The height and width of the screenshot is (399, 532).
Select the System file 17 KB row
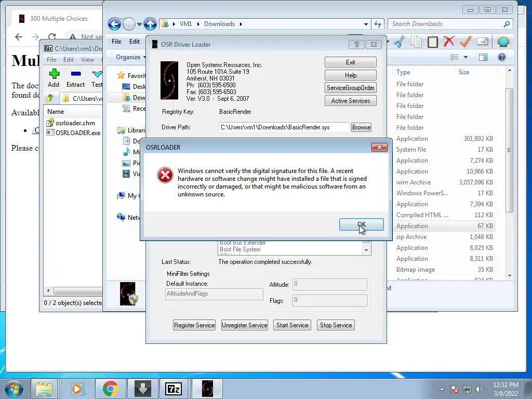click(x=444, y=150)
